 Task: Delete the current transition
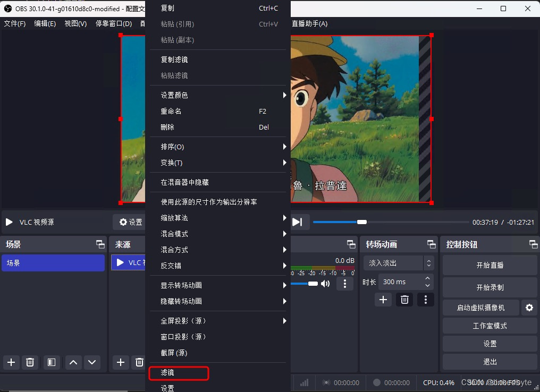[x=404, y=300]
